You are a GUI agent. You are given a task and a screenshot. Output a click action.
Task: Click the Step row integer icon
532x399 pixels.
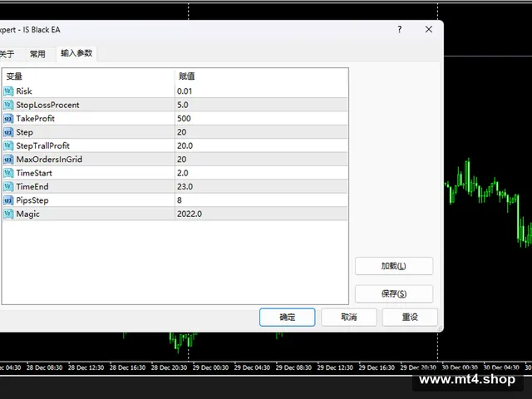pos(8,132)
